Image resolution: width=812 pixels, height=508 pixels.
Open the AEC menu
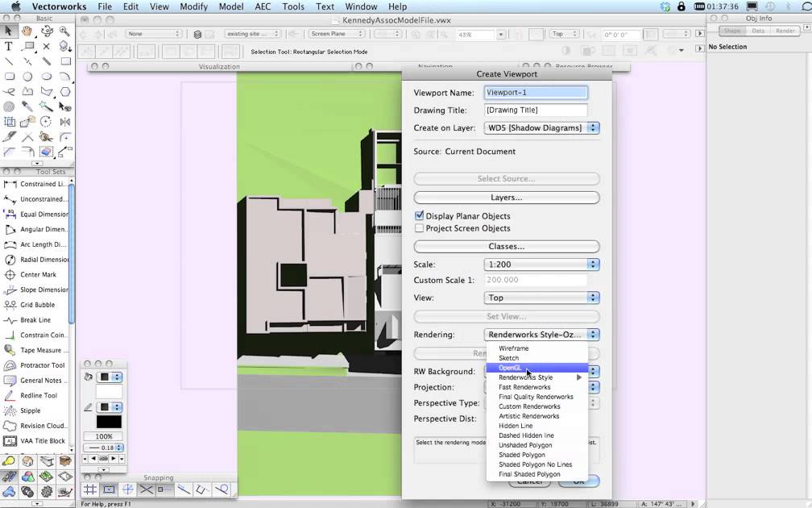coord(263,6)
